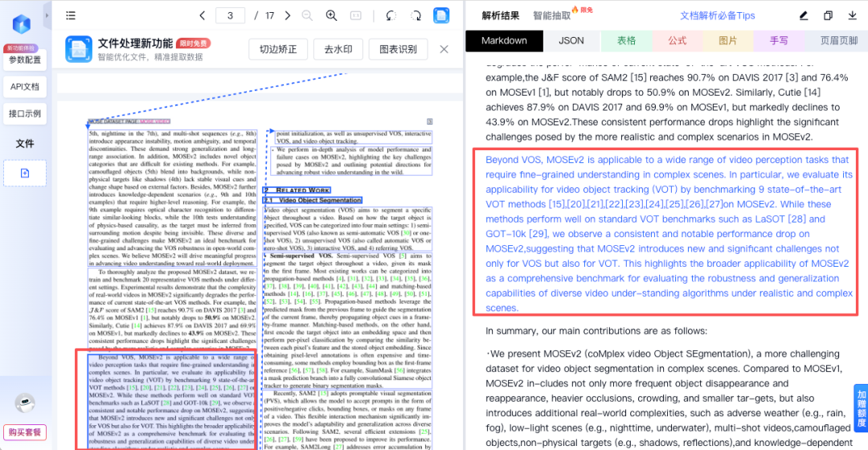Click the 限时免费 badge
868x450 pixels.
click(193, 43)
